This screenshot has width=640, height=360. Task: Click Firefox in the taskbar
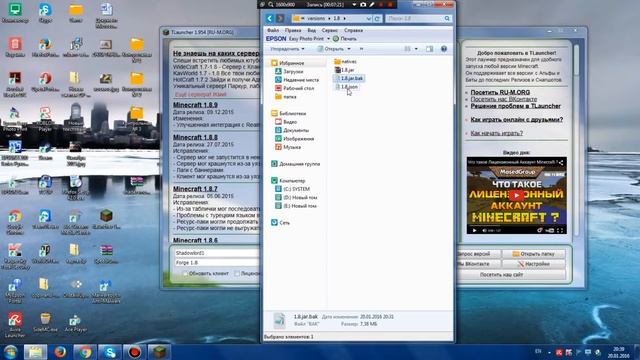tap(60, 352)
